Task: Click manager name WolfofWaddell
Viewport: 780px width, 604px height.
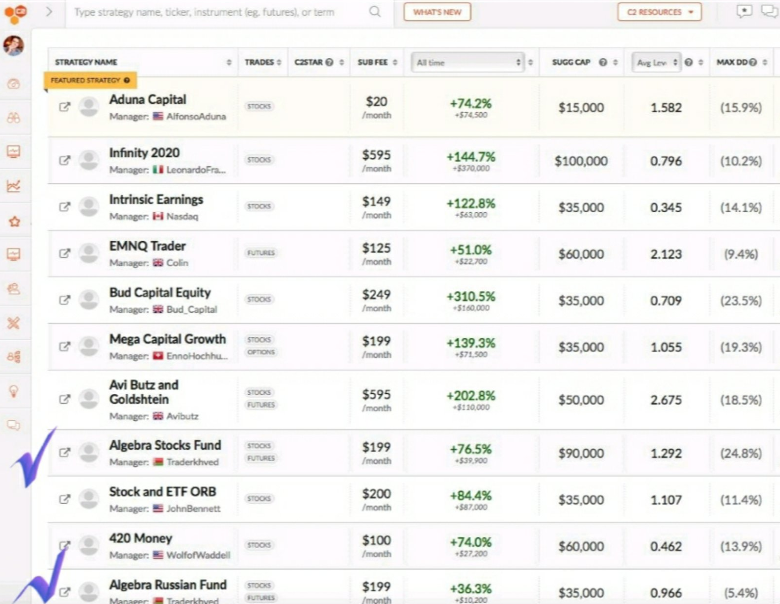Action: [x=198, y=555]
